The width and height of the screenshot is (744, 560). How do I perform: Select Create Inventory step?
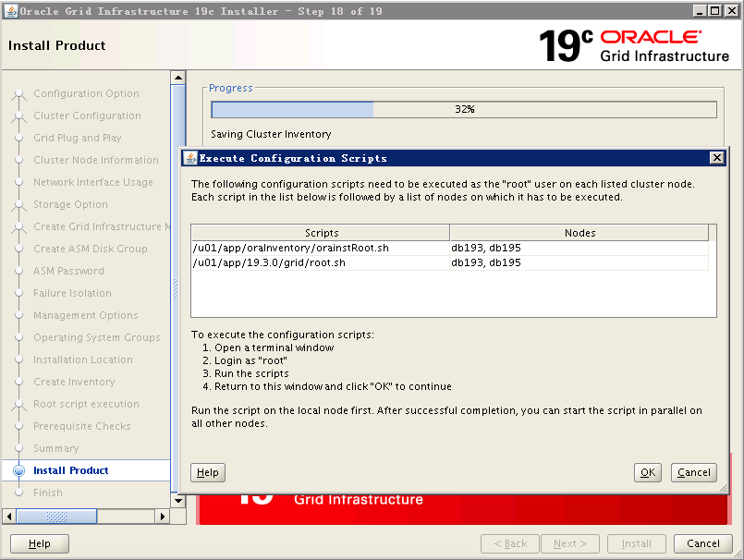point(74,382)
